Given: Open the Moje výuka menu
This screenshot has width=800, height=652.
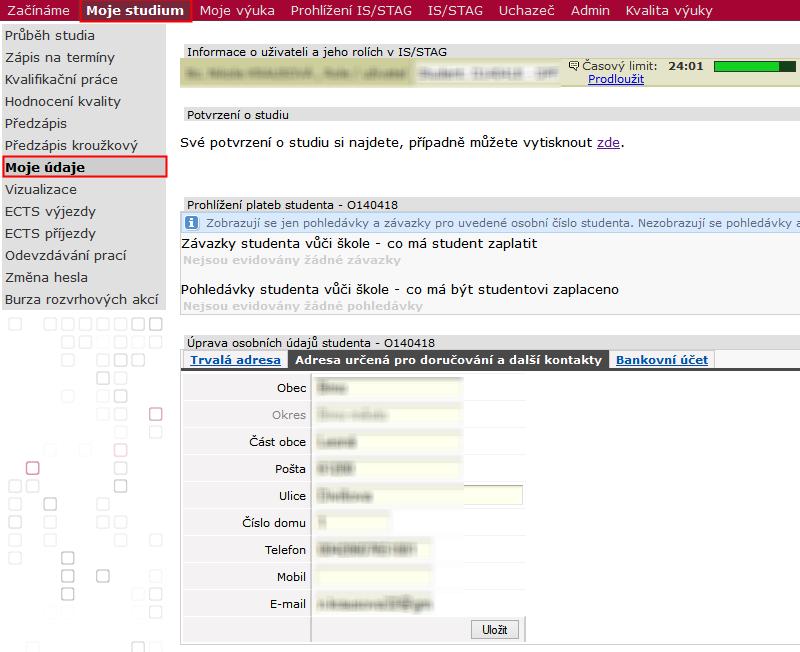Looking at the screenshot, I should [x=237, y=10].
